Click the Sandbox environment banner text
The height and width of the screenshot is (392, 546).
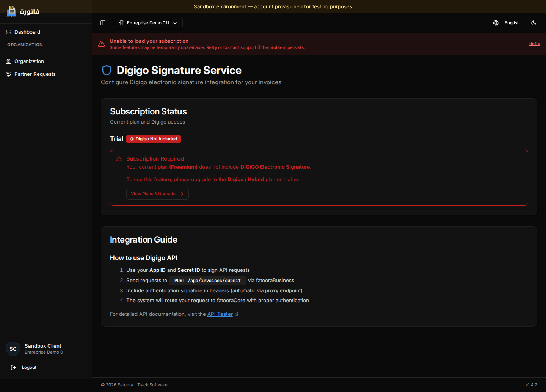(273, 6)
